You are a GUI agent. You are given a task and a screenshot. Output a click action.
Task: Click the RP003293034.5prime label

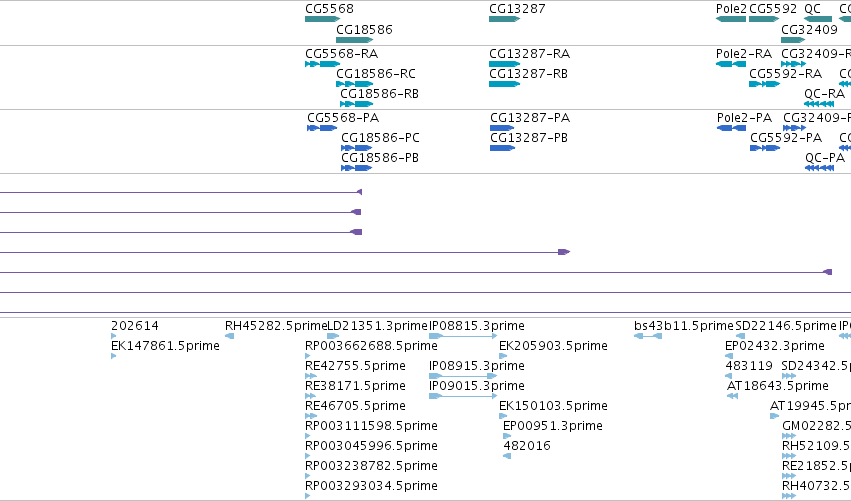(371, 486)
